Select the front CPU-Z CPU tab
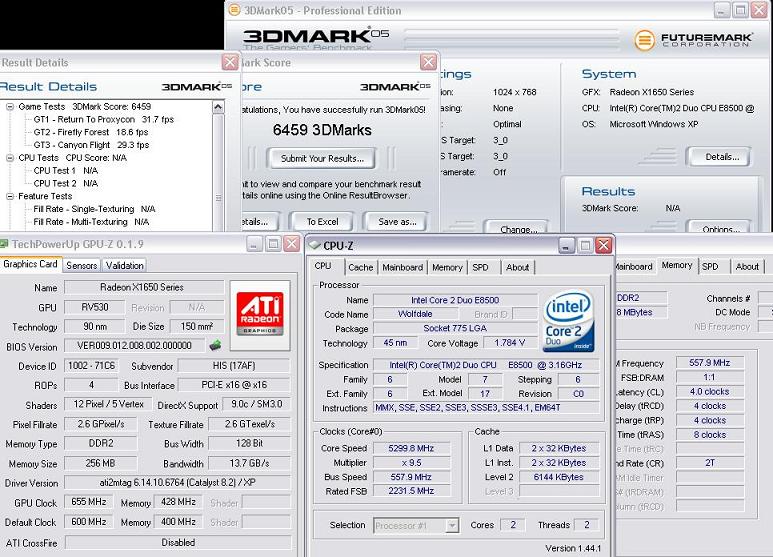Image resolution: width=773 pixels, height=557 pixels. tap(323, 266)
